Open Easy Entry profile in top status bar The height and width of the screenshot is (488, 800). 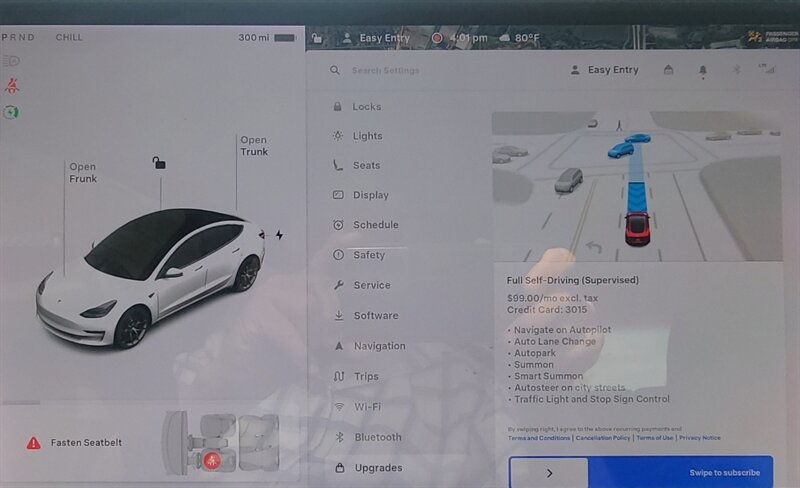coord(377,38)
